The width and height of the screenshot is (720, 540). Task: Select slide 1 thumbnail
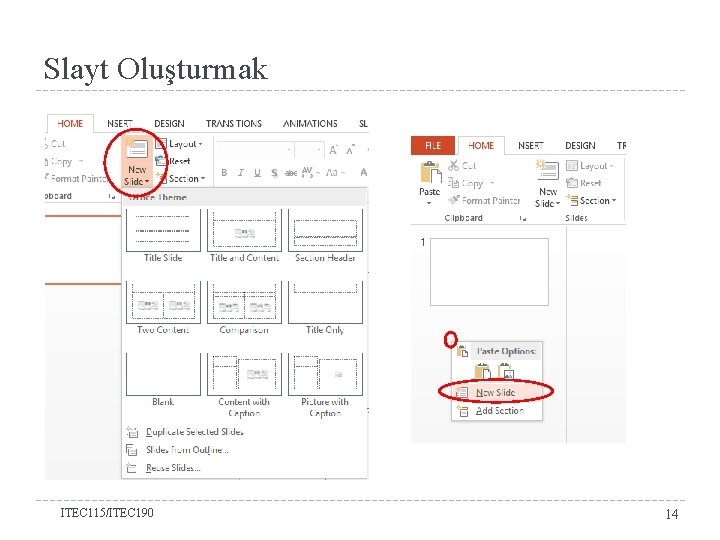tap(489, 272)
